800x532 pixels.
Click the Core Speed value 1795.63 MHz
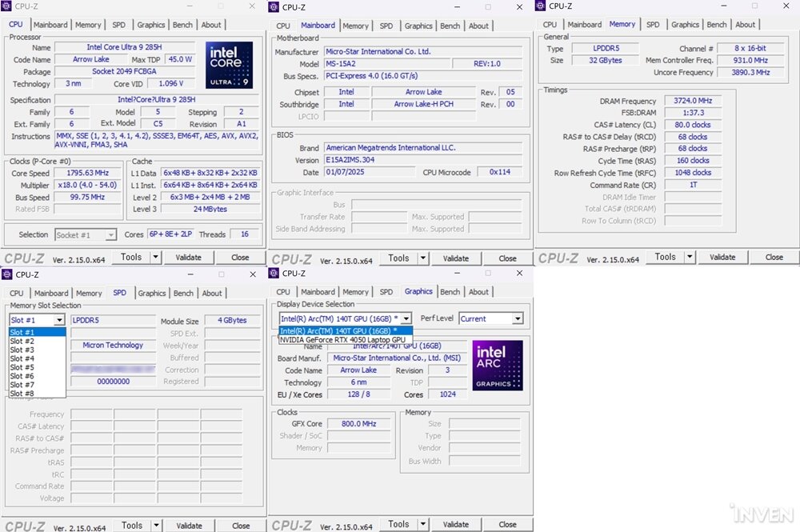(x=88, y=173)
